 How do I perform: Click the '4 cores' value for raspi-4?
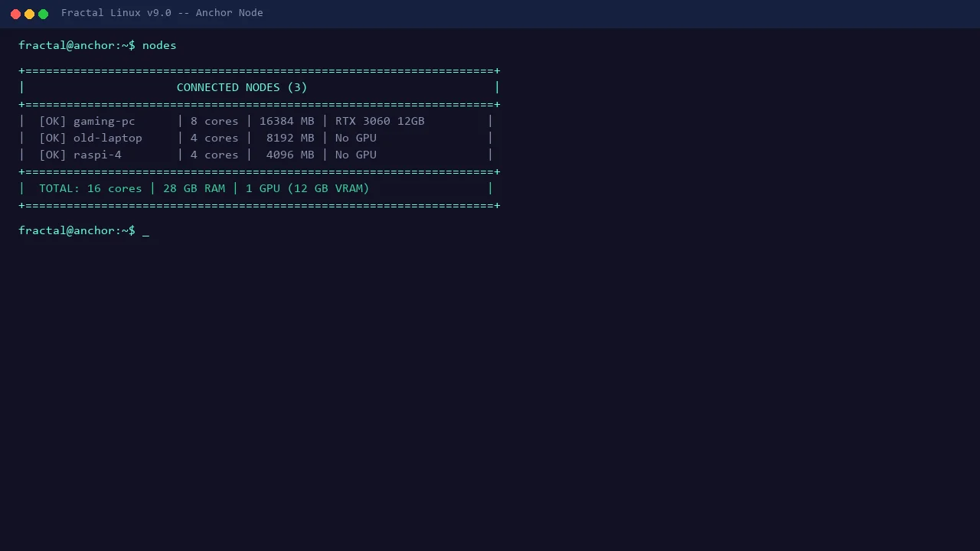click(214, 155)
